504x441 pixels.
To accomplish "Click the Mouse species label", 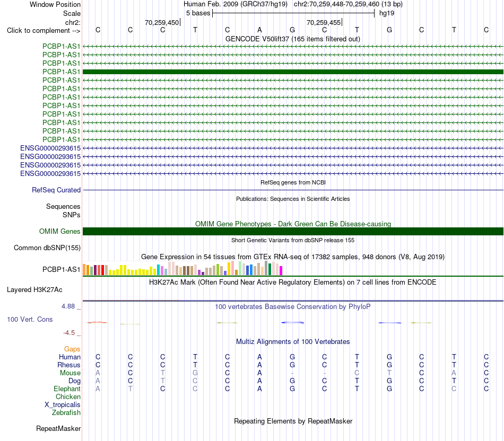I will 70,373.
